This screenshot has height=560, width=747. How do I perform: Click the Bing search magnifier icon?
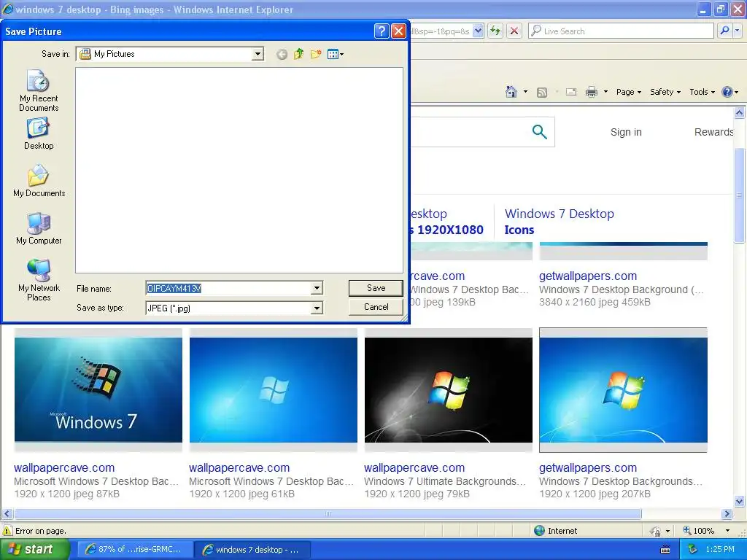539,131
